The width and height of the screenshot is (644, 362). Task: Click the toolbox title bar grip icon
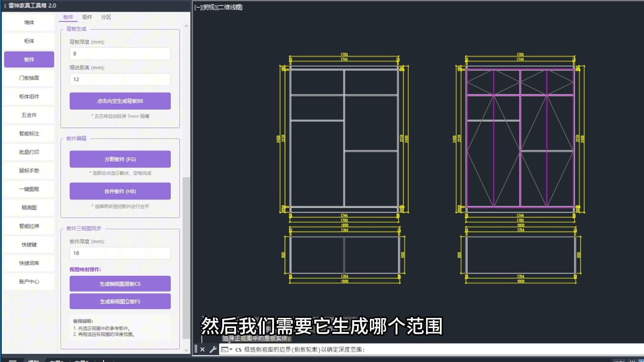tap(5, 6)
